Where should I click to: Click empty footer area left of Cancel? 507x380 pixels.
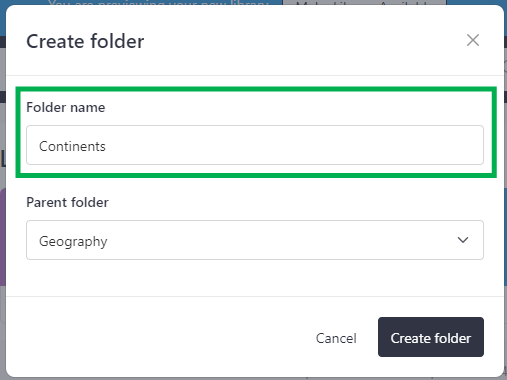(x=160, y=337)
